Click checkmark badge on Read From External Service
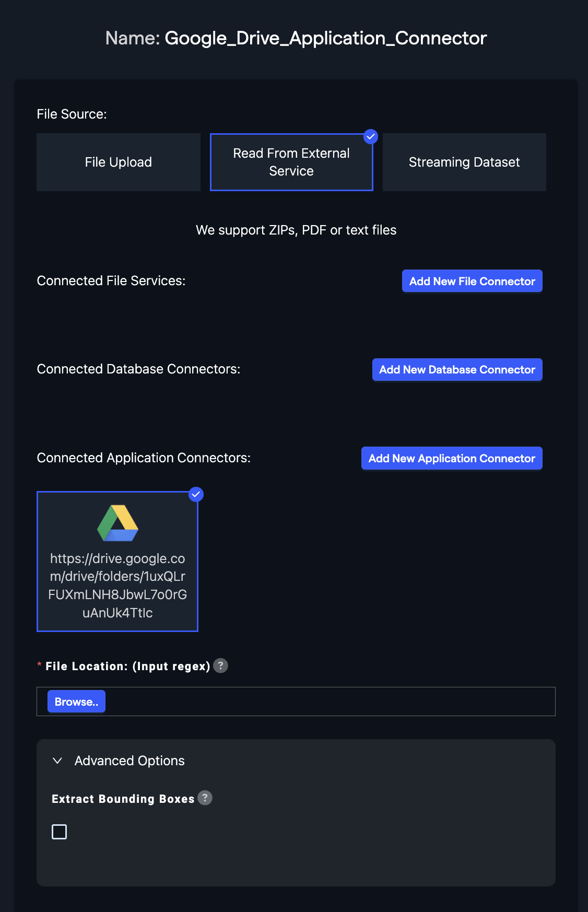 click(x=371, y=136)
